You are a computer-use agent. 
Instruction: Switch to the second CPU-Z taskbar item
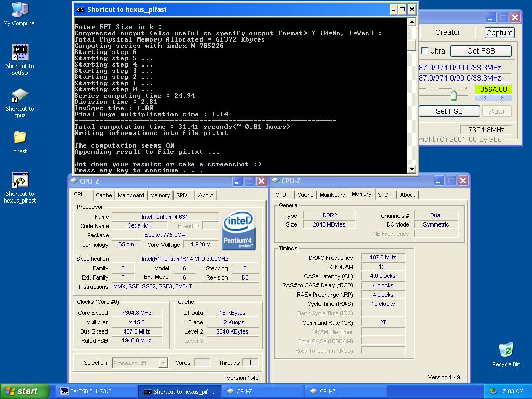pos(346,391)
